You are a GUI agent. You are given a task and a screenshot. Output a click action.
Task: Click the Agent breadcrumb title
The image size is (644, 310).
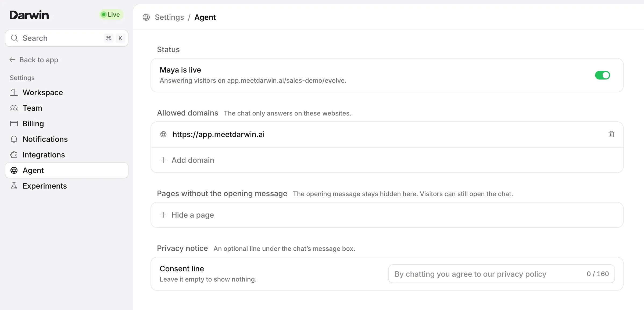(205, 17)
